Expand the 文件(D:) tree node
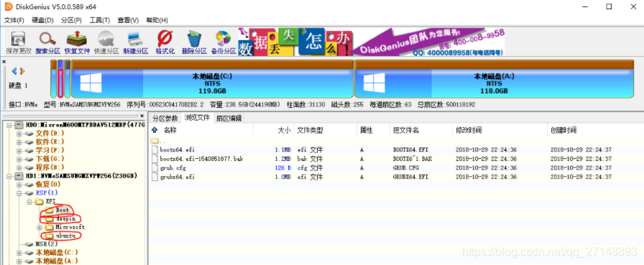 19,134
